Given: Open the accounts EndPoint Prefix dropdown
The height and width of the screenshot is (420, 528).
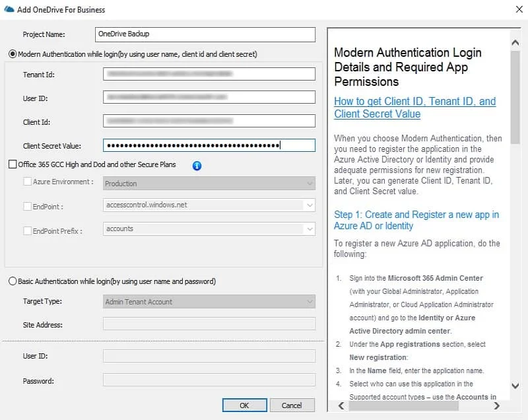Looking at the screenshot, I should point(209,228).
